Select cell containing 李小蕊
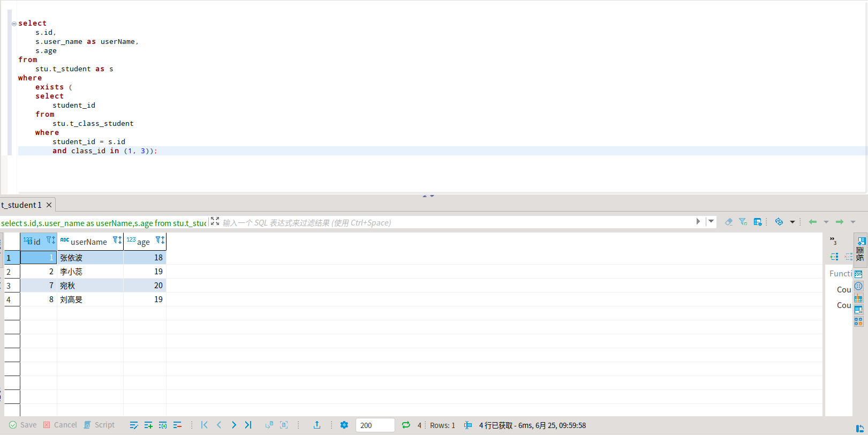The width and height of the screenshot is (868, 435). point(90,272)
